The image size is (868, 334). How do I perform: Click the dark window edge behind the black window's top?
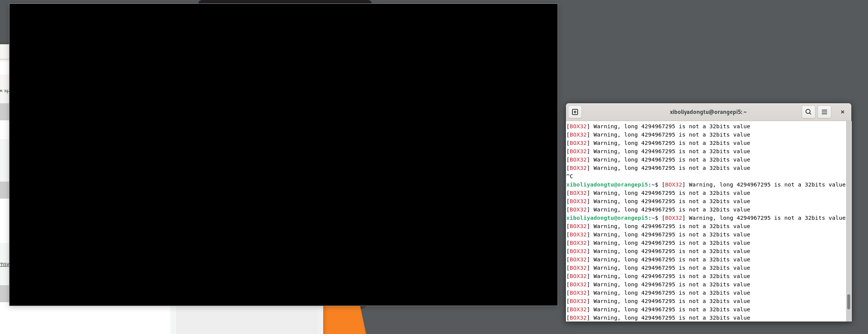[285, 2]
